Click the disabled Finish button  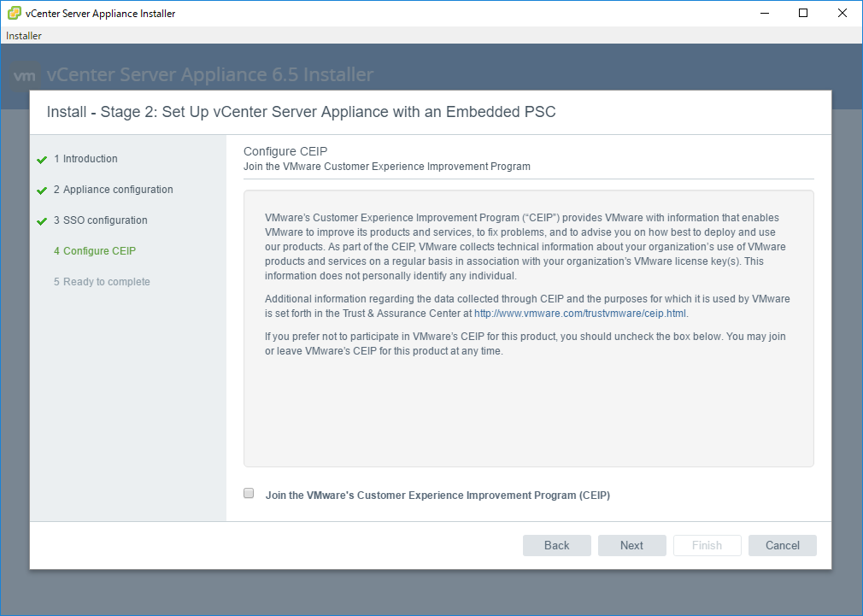pos(707,546)
